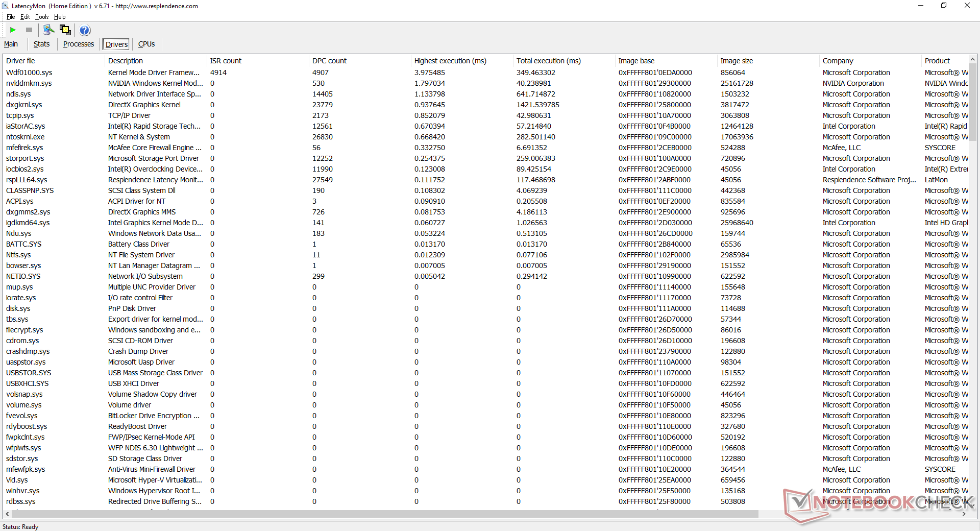Sort by Company column header
980x531 pixels.
[870, 61]
